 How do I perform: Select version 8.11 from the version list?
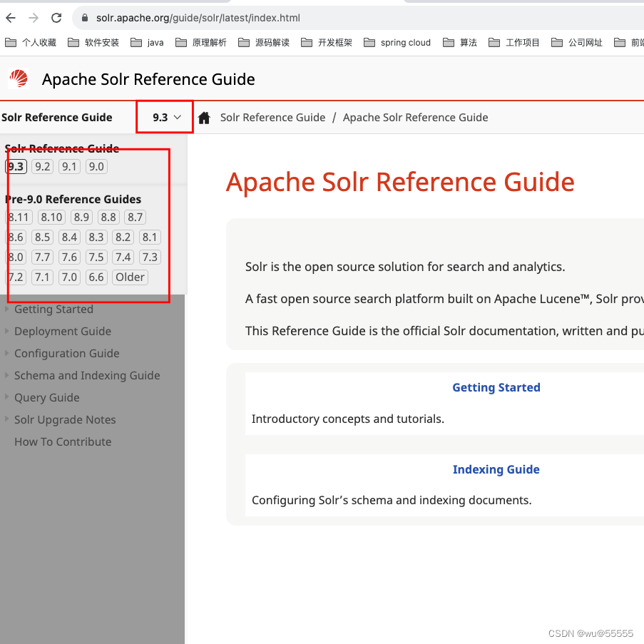(x=19, y=217)
